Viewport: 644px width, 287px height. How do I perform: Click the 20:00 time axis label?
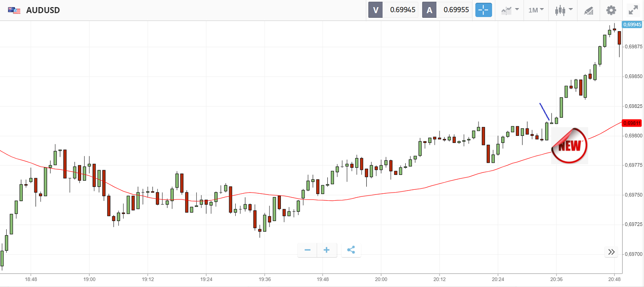(381, 280)
